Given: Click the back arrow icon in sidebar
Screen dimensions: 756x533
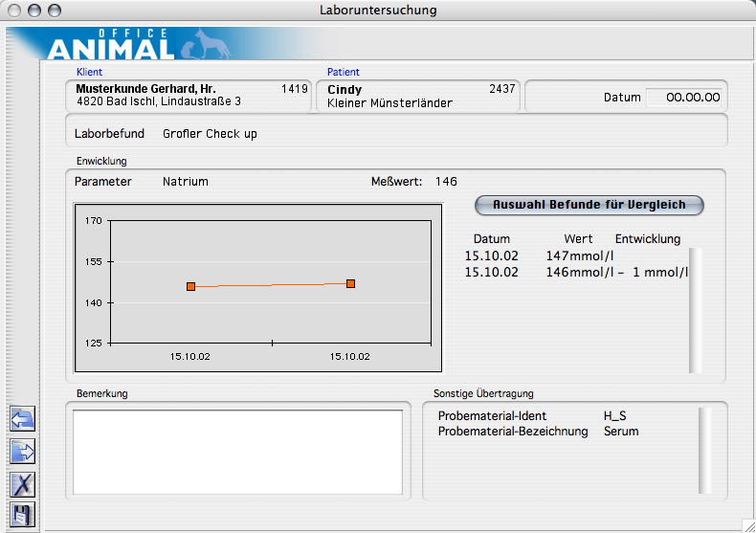Looking at the screenshot, I should 22,419.
